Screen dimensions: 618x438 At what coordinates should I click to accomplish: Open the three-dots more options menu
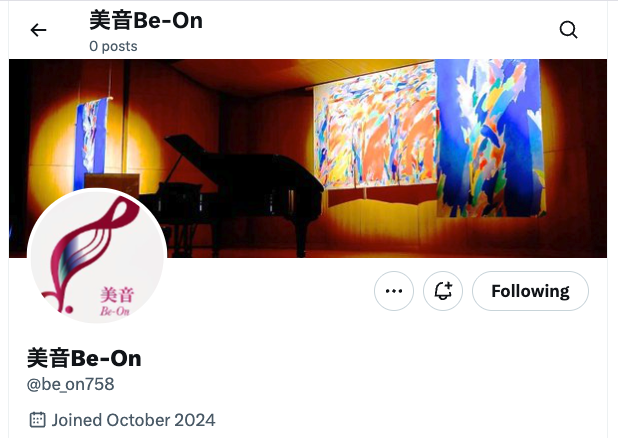pos(394,291)
